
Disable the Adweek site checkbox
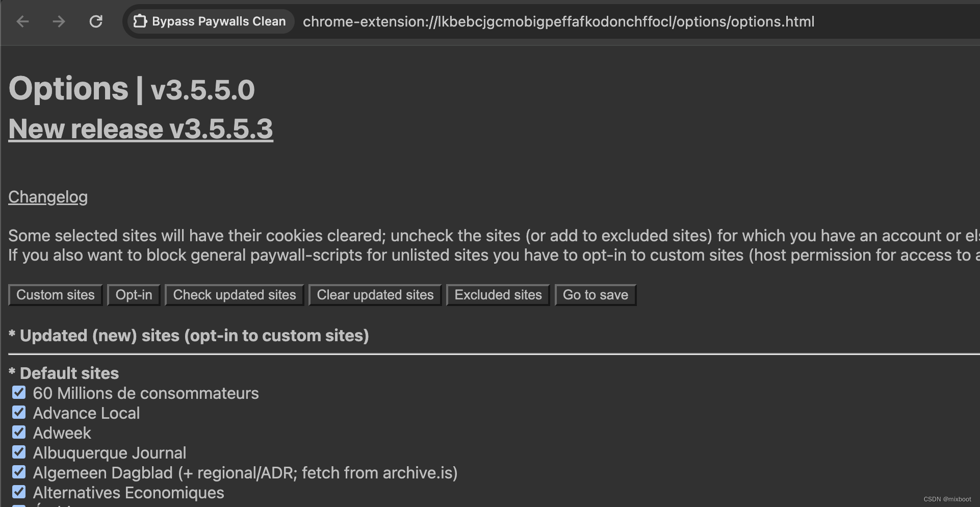[19, 432]
